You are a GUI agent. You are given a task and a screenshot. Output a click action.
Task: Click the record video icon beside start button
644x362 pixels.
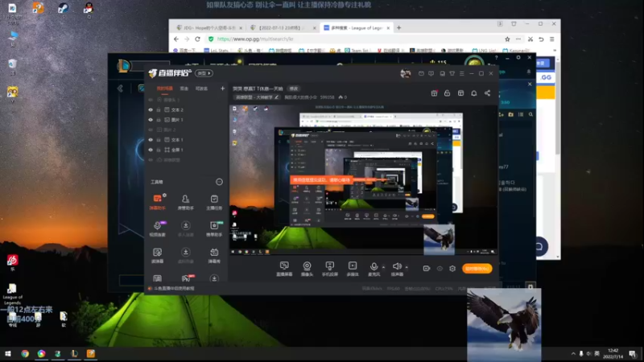[427, 269]
